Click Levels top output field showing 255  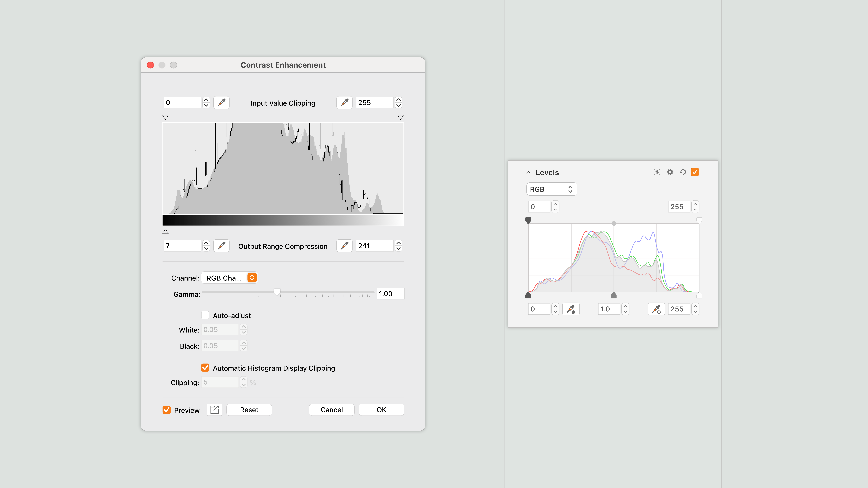[x=679, y=207]
